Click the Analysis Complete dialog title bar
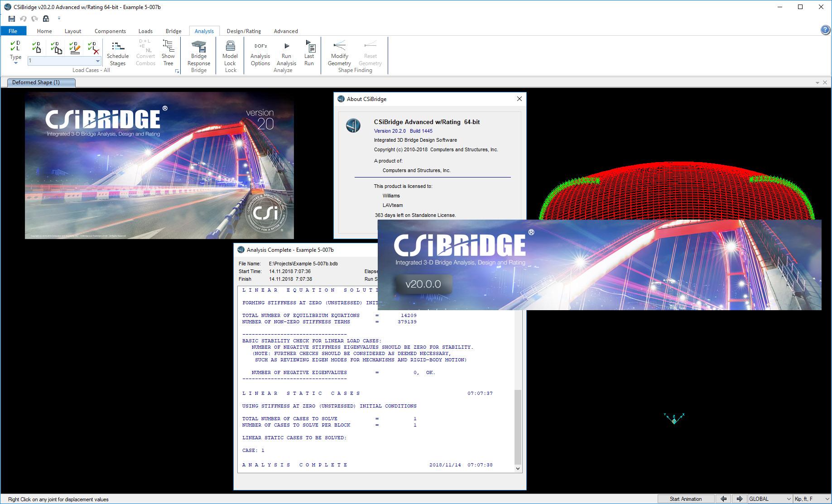This screenshot has width=832, height=504. click(306, 250)
